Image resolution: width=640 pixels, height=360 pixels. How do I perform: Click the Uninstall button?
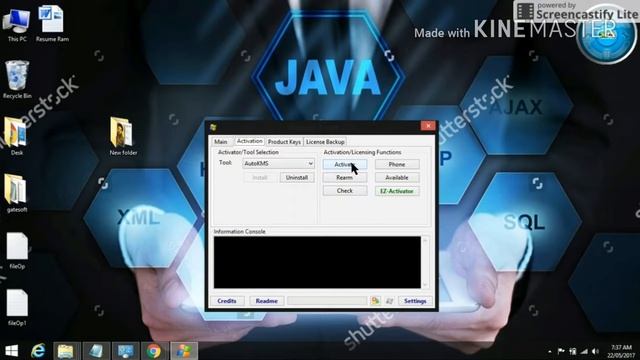tap(297, 178)
